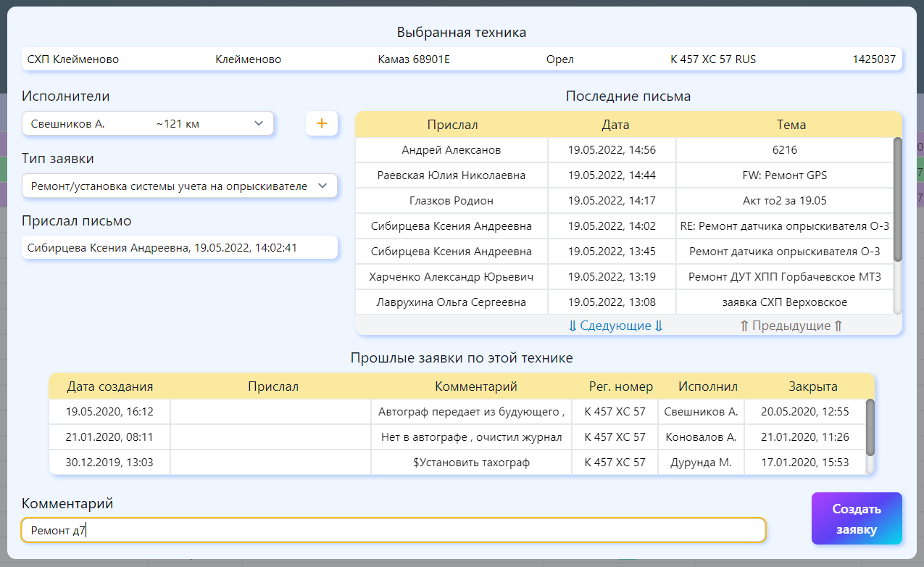The height and width of the screenshot is (567, 924).
Task: Open the Прислал письмо selector showing Сибирцева
Action: 179,247
